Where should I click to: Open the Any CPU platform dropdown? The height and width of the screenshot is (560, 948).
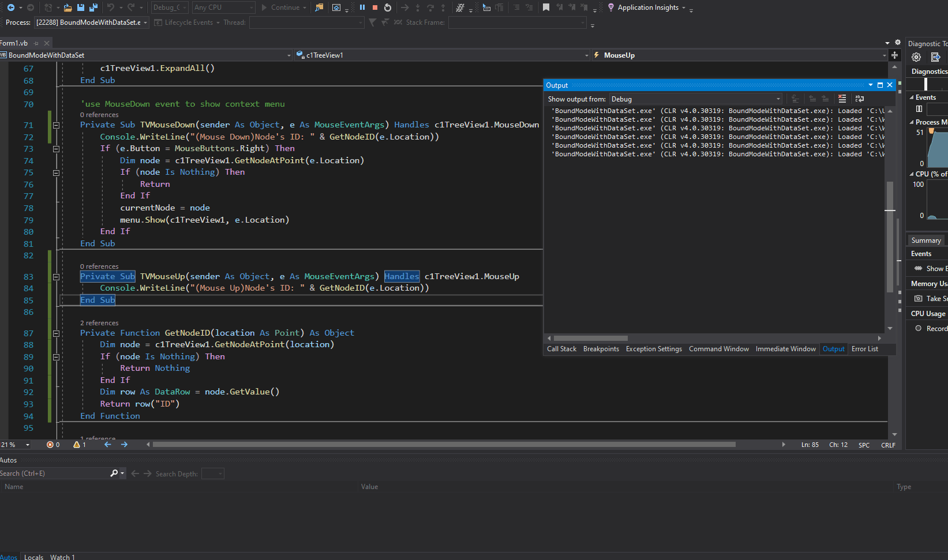(223, 7)
